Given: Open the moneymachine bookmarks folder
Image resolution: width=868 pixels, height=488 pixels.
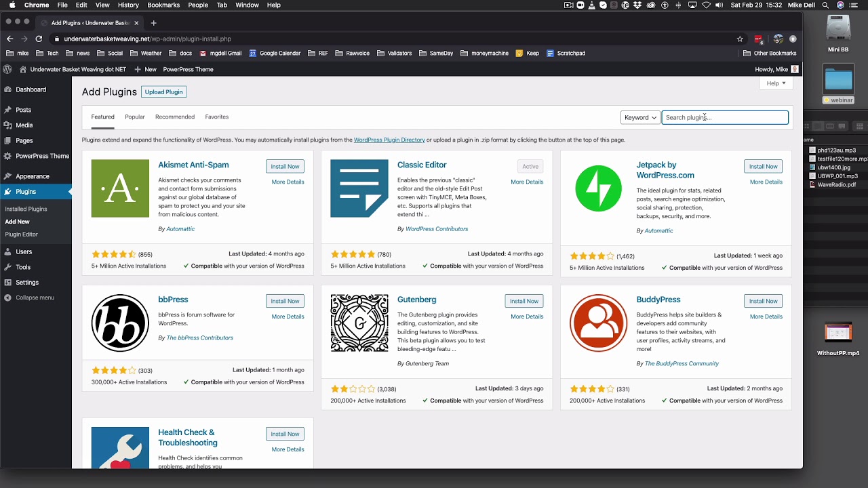Looking at the screenshot, I should (484, 53).
